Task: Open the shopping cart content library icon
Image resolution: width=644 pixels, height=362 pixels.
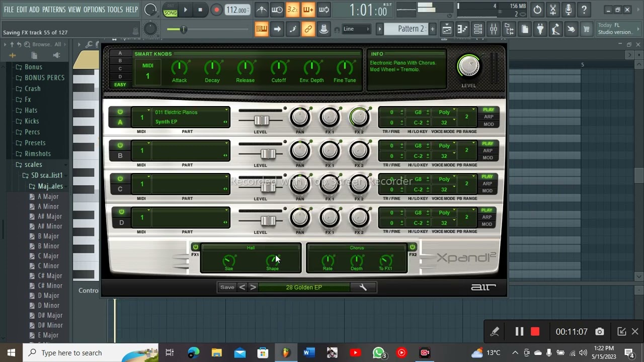Action: click(587, 29)
